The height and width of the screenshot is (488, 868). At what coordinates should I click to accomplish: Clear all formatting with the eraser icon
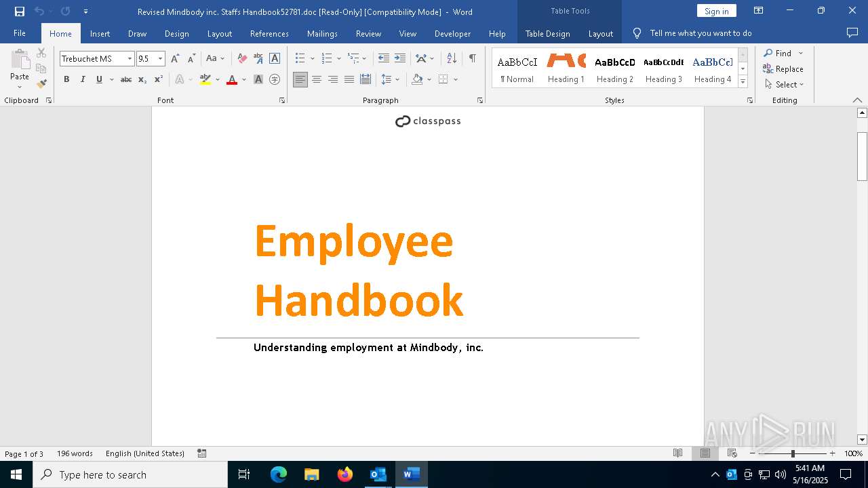click(x=242, y=58)
